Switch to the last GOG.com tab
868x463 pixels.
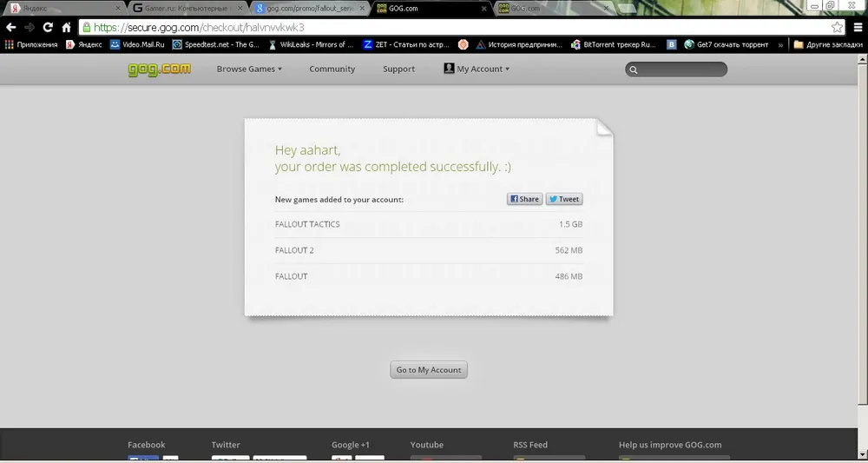point(554,9)
